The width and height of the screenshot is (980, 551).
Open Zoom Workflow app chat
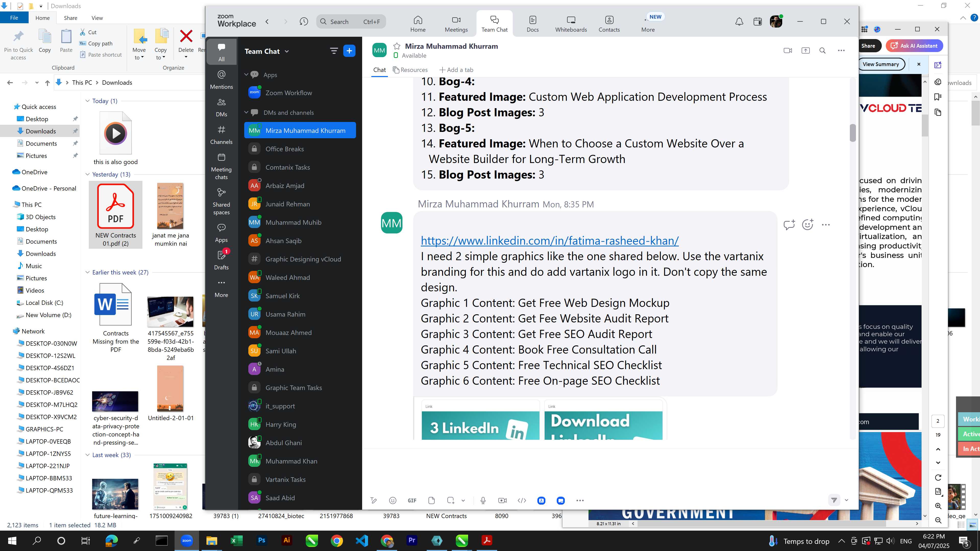tap(300, 93)
